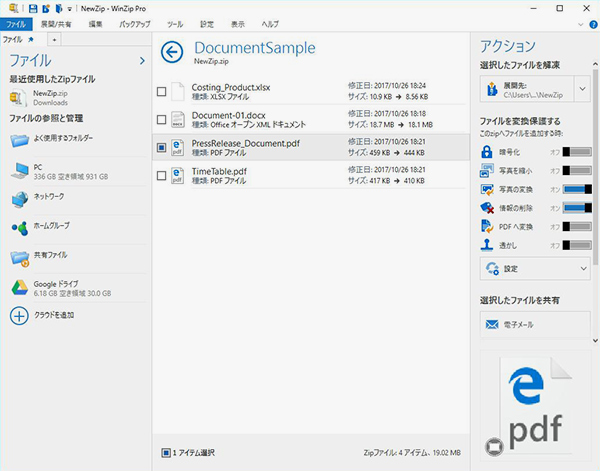Expand the ファイル panel chevron

(x=142, y=61)
